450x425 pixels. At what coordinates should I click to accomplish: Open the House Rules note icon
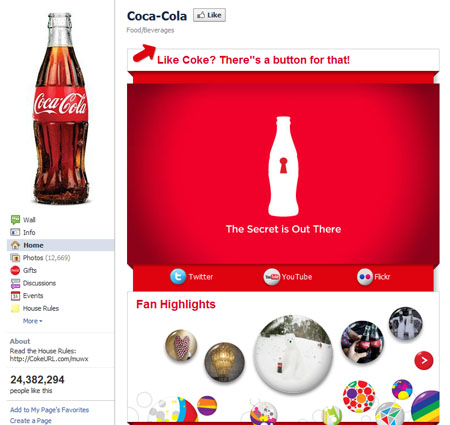click(x=15, y=308)
